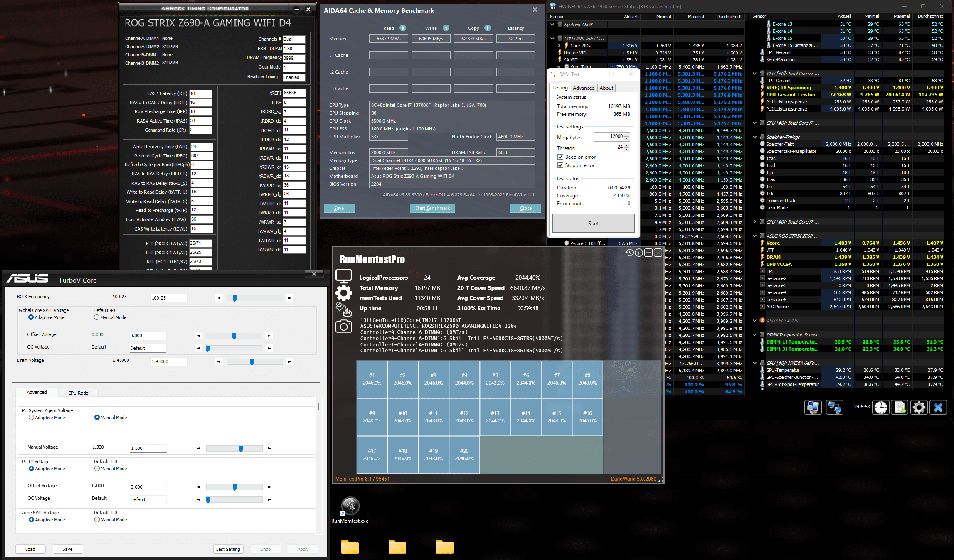This screenshot has height=560, width=954.
Task: Select Adaptive Mode for CPU L2 Voltage
Action: click(x=31, y=469)
